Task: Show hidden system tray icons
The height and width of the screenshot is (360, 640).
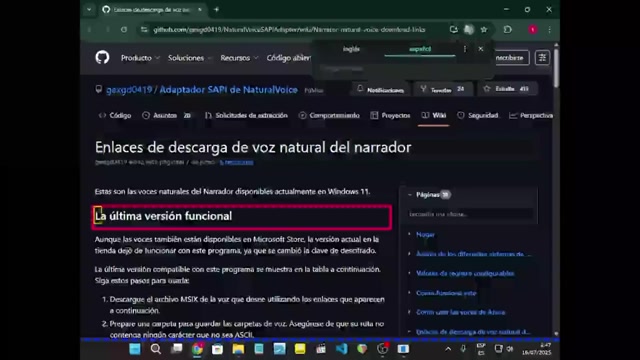Action: coord(448,349)
